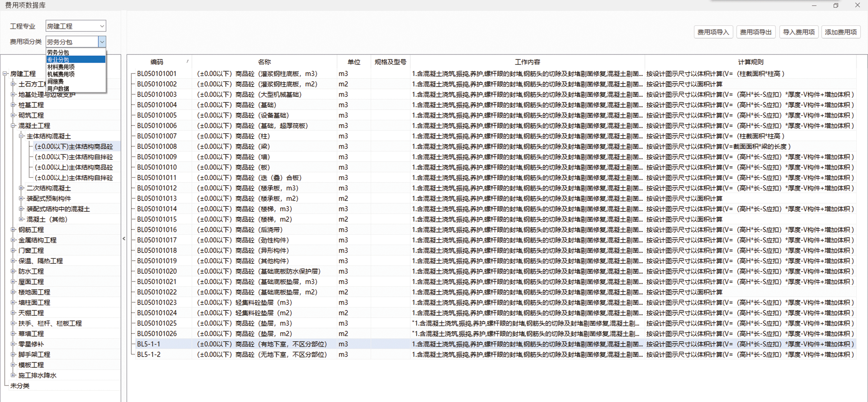Click the 规格及型号 column header
The height and width of the screenshot is (402, 868).
tap(391, 62)
